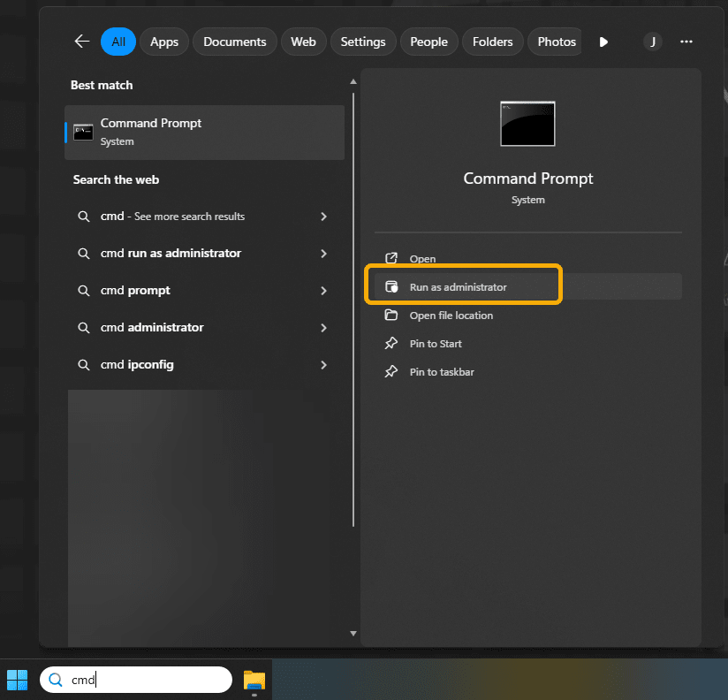
Task: Click search icon next to 'cmd administrator'
Action: tap(84, 328)
